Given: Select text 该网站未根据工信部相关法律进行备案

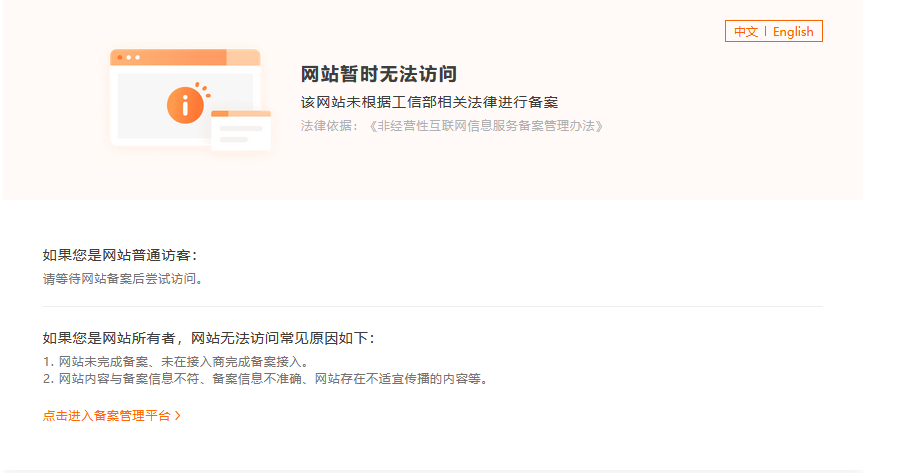Looking at the screenshot, I should (x=429, y=102).
